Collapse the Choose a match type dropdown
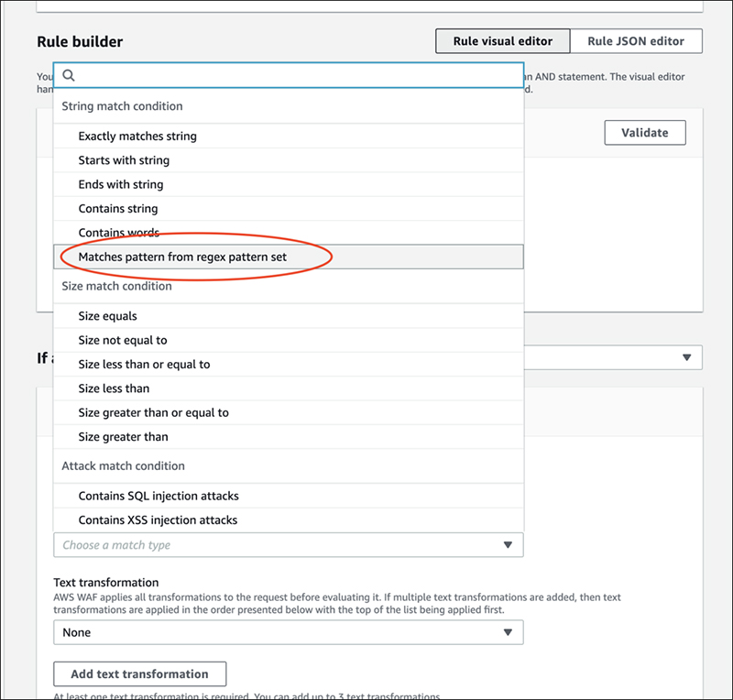This screenshot has height=700, width=733. tap(508, 545)
